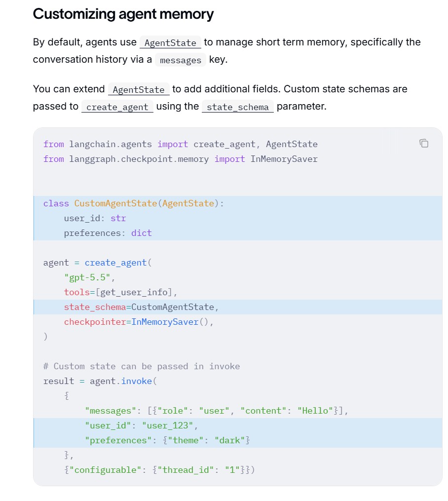Viewport: 448px width, 501px height.
Task: Click the highlighted class CustomAgentState line
Action: tap(238, 203)
